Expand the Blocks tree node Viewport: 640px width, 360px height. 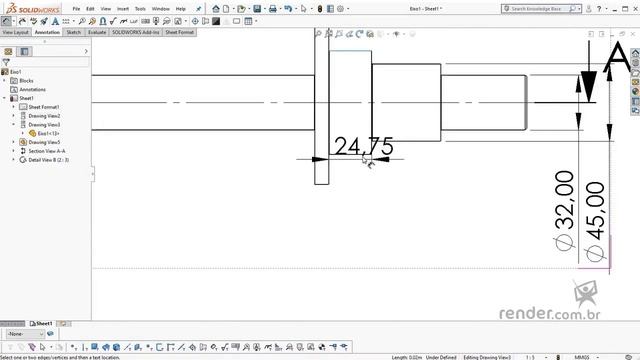point(5,81)
